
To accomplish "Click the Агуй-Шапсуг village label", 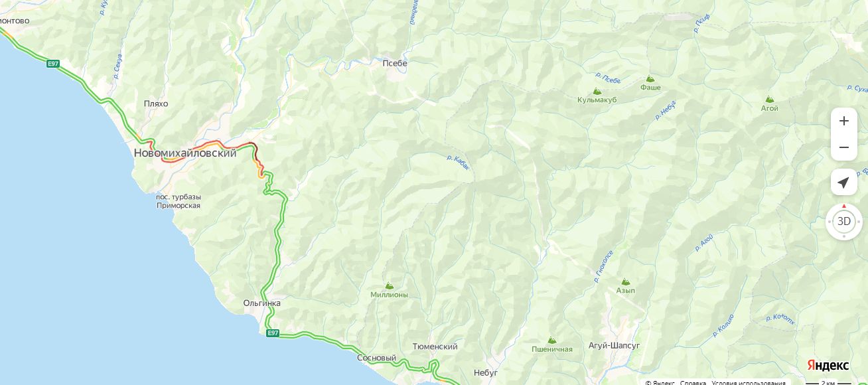I will pos(614,346).
